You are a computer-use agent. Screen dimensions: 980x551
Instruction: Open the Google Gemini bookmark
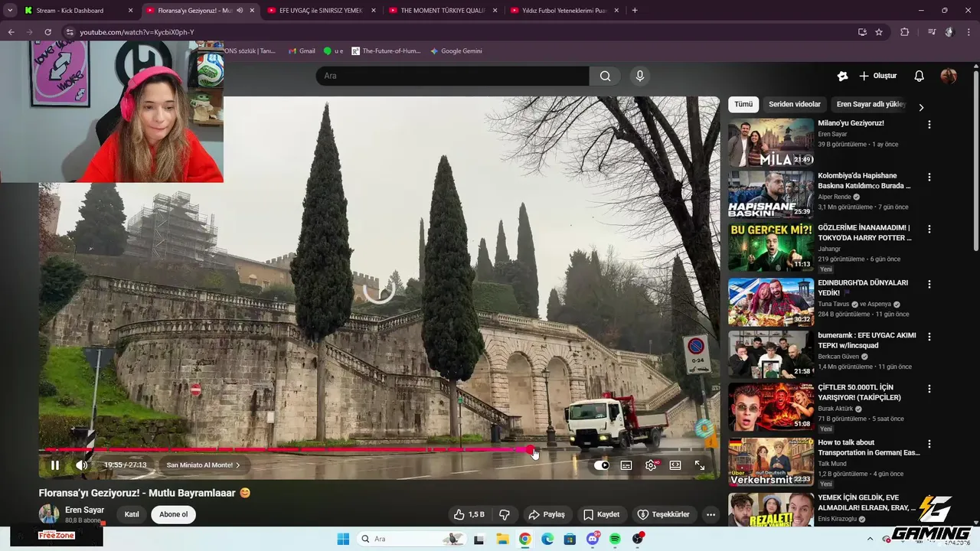(456, 51)
